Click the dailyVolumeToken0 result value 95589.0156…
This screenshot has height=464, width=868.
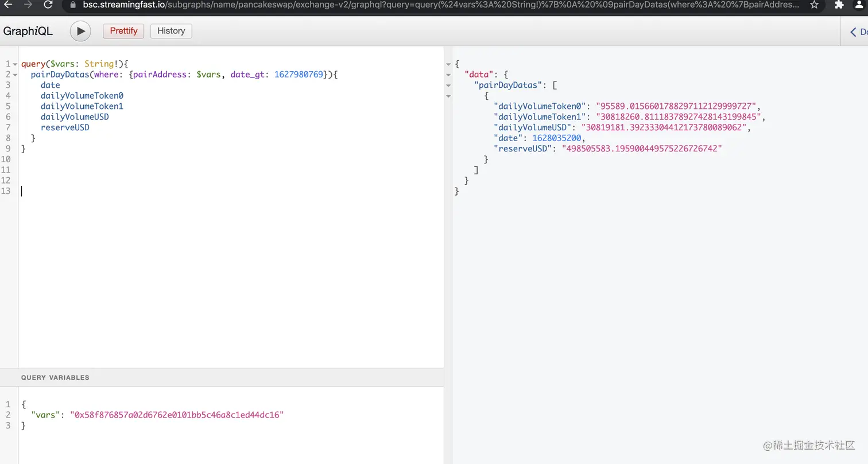677,106
